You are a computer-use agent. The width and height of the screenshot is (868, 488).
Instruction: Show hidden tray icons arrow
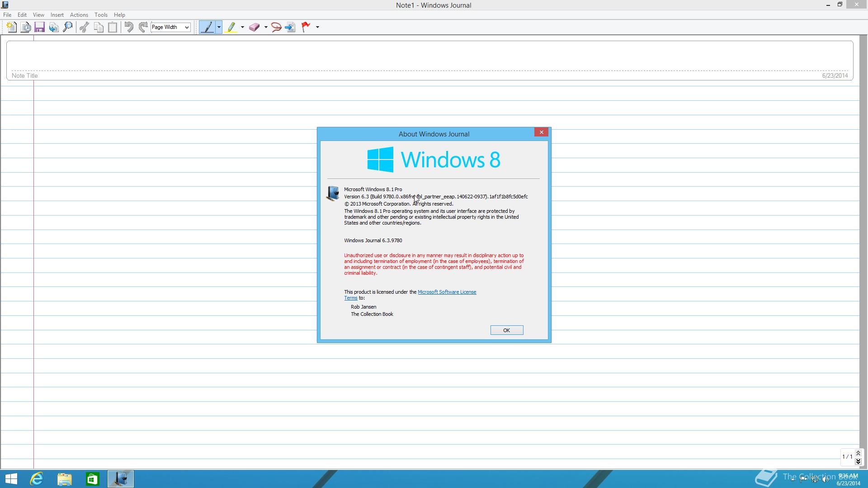point(793,479)
